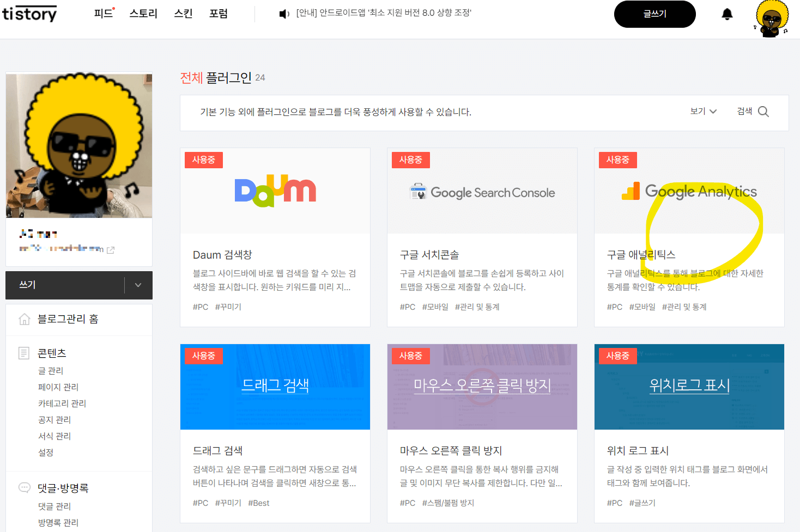Open the 마우스 오른쪽 클릭 방지 banner
The image size is (800, 532).
[482, 387]
